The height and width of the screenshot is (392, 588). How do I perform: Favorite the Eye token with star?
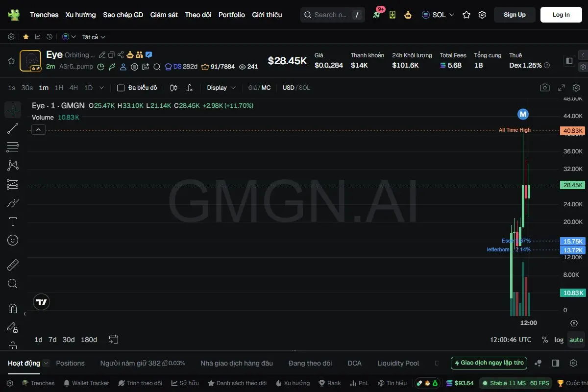click(11, 61)
